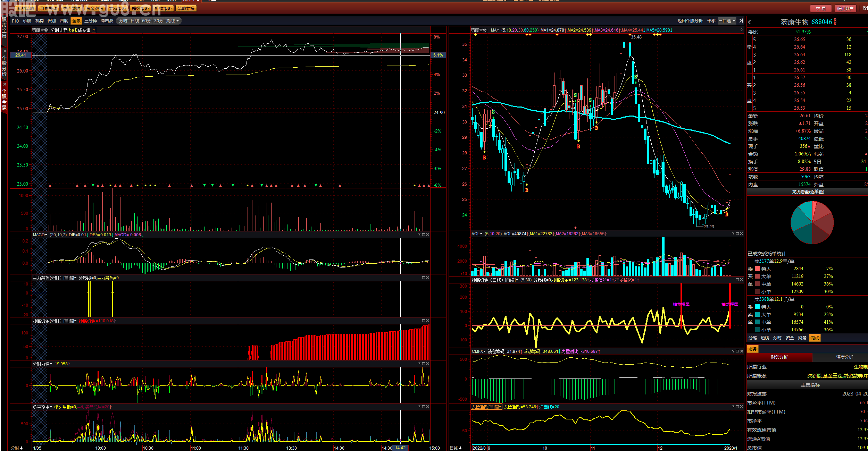Select the 全景 view tab
The width and height of the screenshot is (868, 451).
click(76, 21)
